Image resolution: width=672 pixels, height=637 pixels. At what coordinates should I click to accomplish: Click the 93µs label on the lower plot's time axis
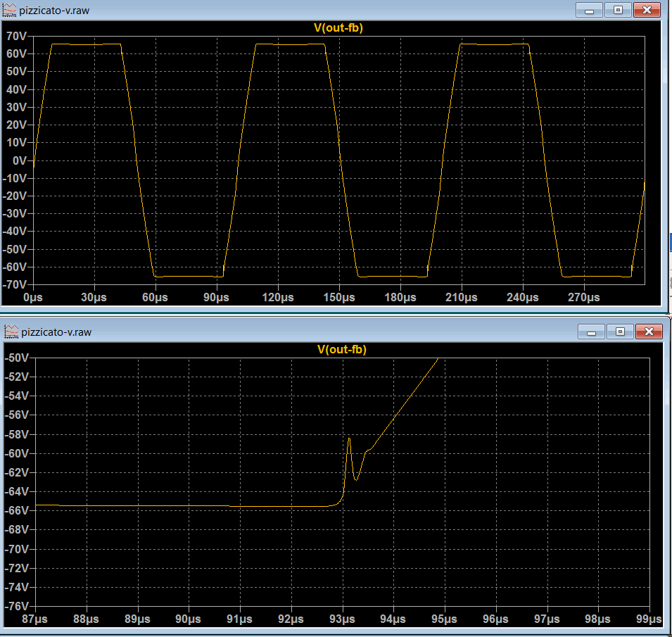(342, 619)
